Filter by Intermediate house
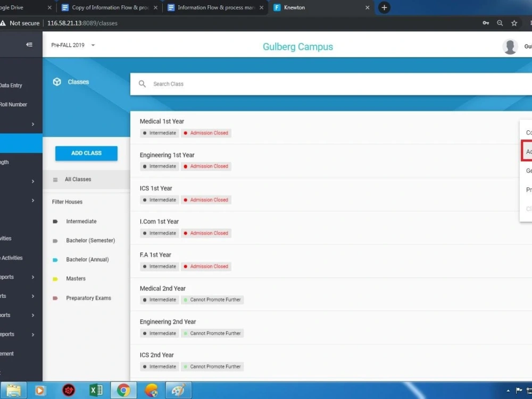 [x=81, y=221]
